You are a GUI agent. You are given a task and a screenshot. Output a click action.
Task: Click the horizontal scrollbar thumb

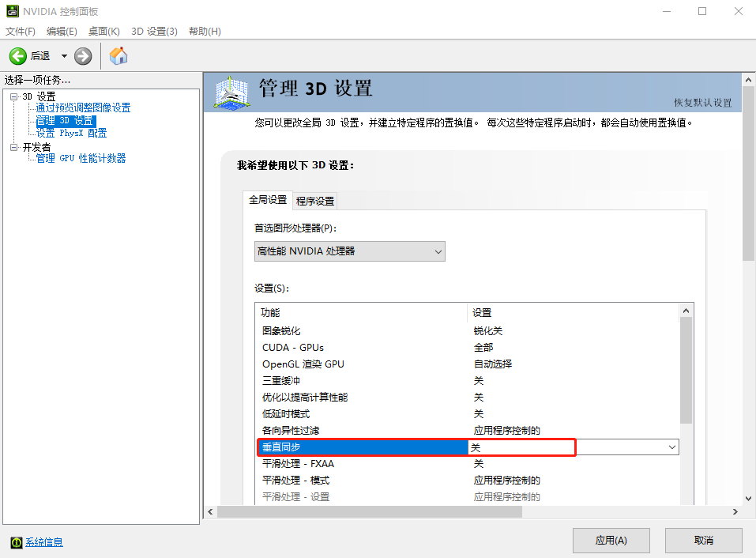tap(370, 511)
